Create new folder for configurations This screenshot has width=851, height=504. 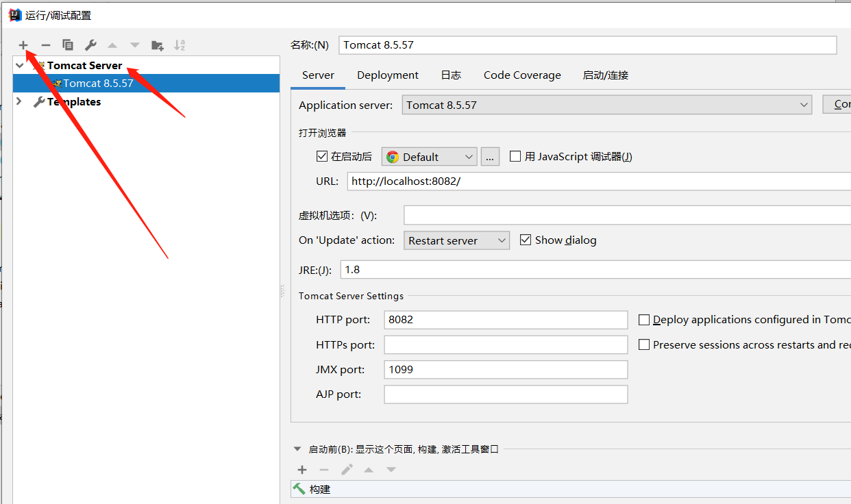[x=158, y=45]
